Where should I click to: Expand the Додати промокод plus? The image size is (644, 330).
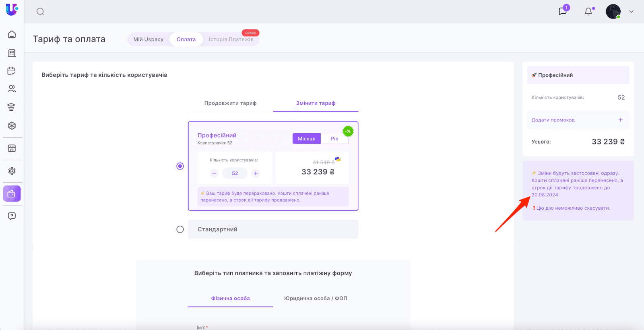(x=620, y=120)
